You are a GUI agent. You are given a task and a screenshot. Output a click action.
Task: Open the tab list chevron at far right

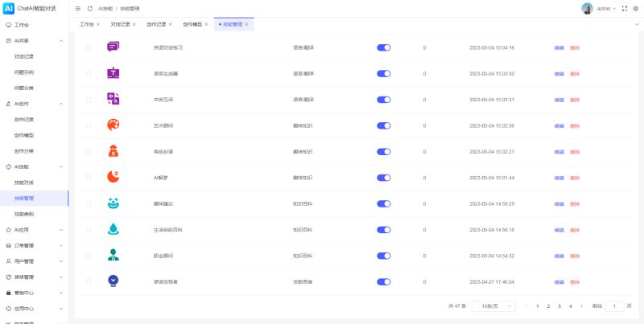(637, 24)
